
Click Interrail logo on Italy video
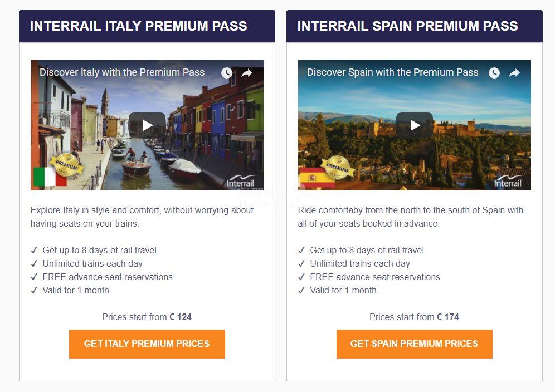pos(240,181)
